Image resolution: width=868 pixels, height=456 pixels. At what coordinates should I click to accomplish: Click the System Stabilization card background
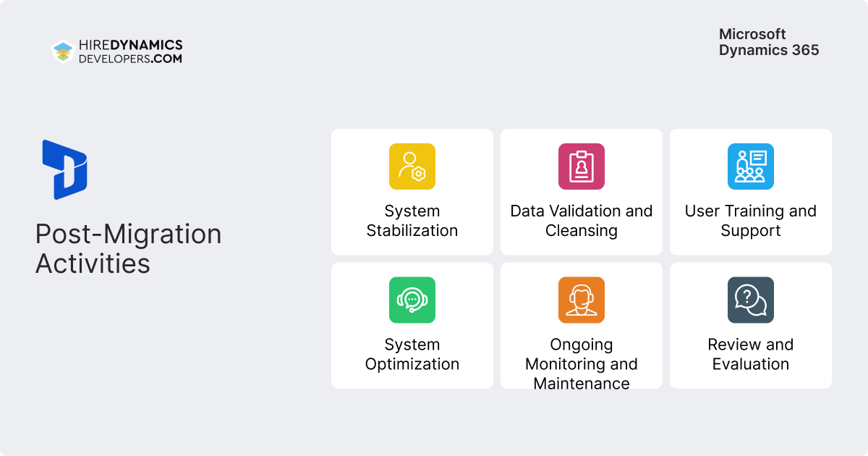tap(412, 192)
